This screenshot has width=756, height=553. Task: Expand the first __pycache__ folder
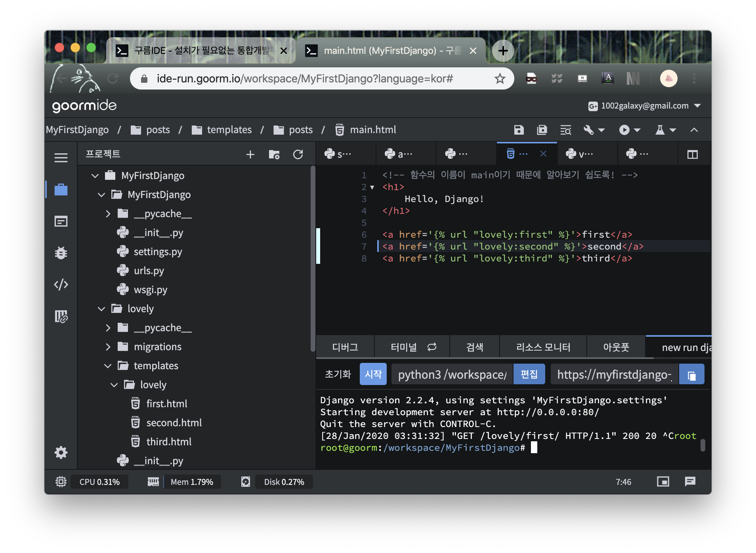(108, 214)
